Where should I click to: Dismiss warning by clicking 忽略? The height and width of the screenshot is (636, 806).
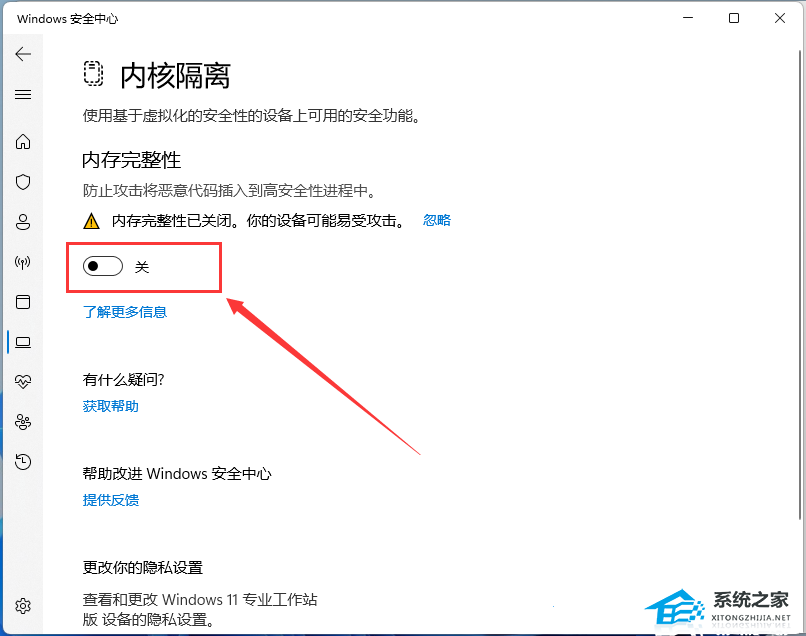click(x=437, y=220)
